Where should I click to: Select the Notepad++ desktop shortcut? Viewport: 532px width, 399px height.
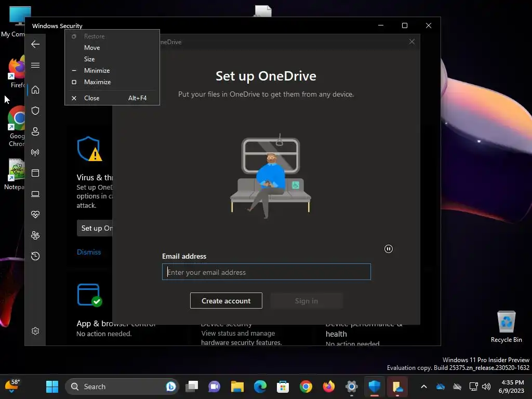click(x=15, y=174)
